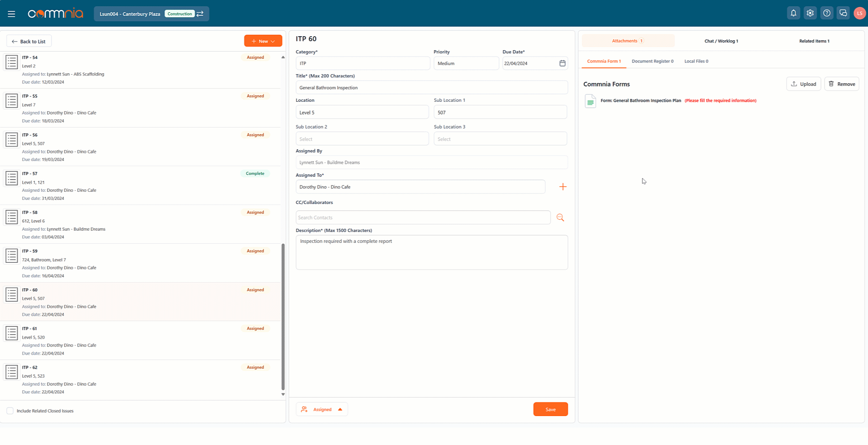Switch to the Attachments tab
The width and height of the screenshot is (868, 445).
(x=628, y=41)
